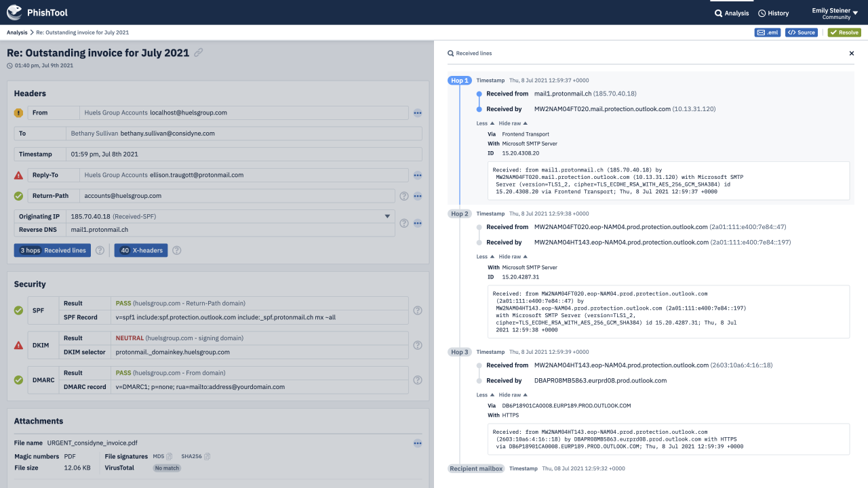Click the green Resolve button

(844, 33)
